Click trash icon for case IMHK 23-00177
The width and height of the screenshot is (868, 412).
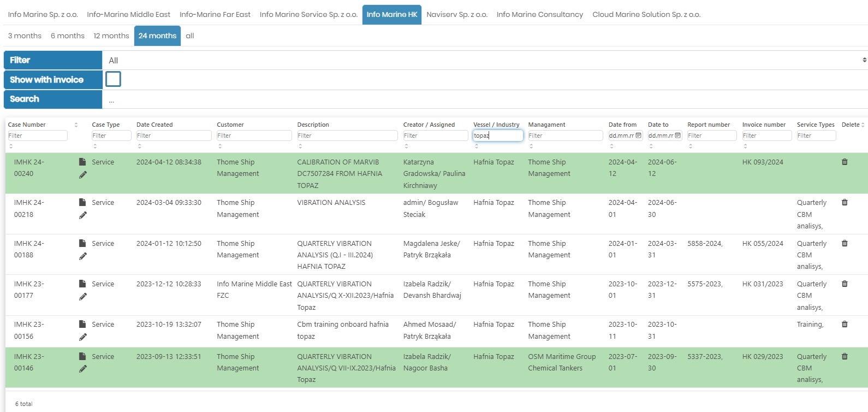click(845, 284)
